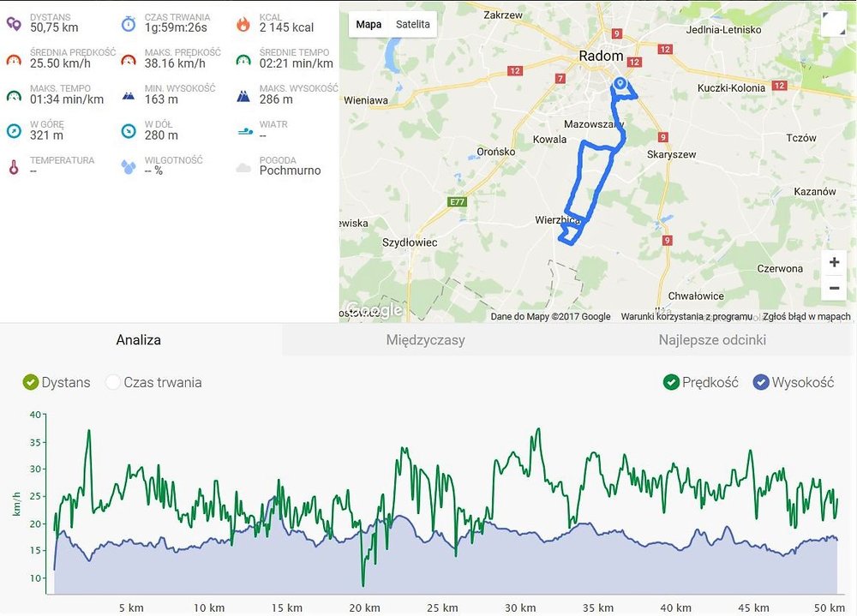Click the cloud icon for Pogoda
This screenshot has width=857, height=616.
[x=243, y=168]
